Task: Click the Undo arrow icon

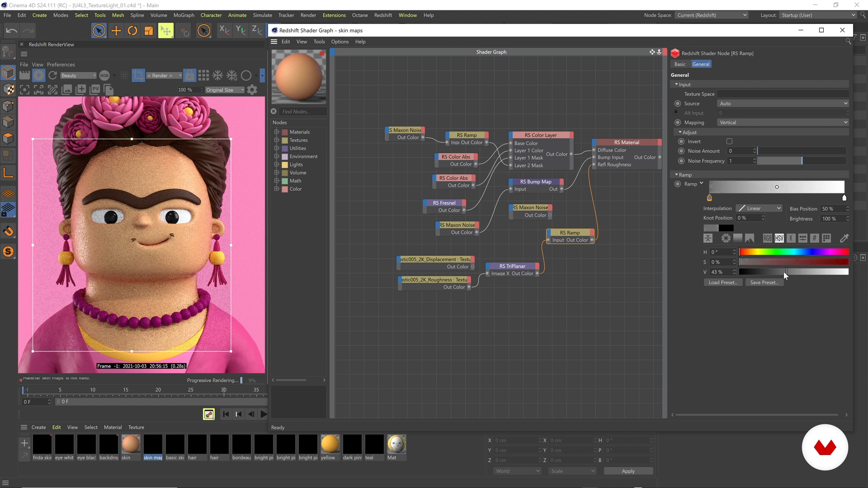Action: click(x=12, y=30)
